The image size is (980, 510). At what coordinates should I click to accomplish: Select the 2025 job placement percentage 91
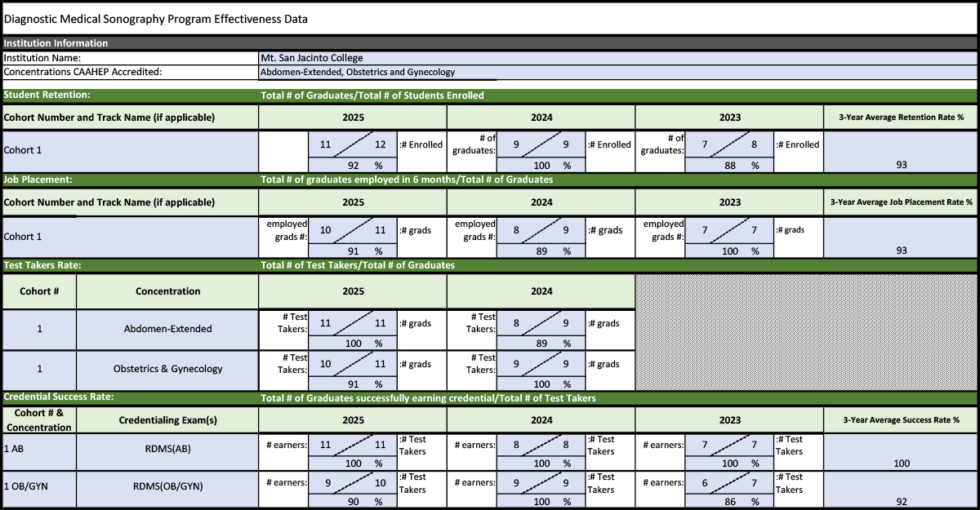[x=353, y=251]
